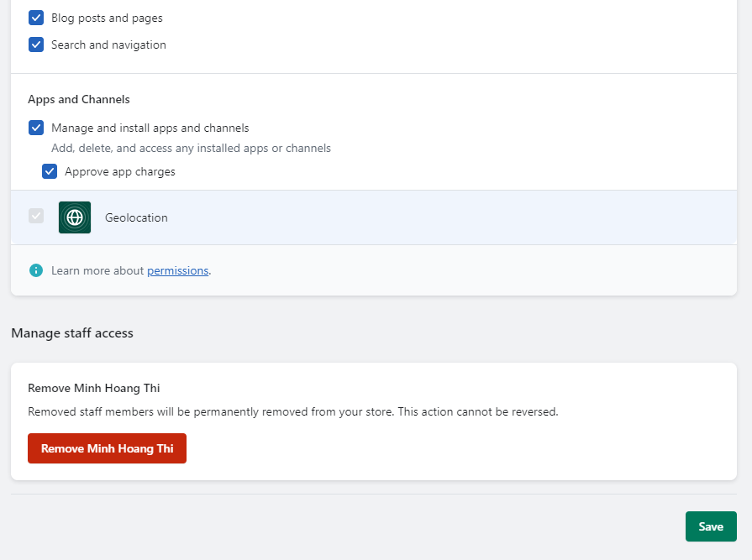Toggle the Search and navigation checkbox
The height and width of the screenshot is (560, 752).
36,44
